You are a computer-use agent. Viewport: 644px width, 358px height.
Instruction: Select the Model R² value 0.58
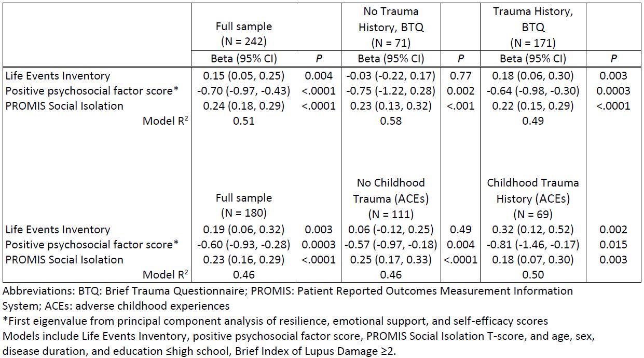click(x=391, y=121)
